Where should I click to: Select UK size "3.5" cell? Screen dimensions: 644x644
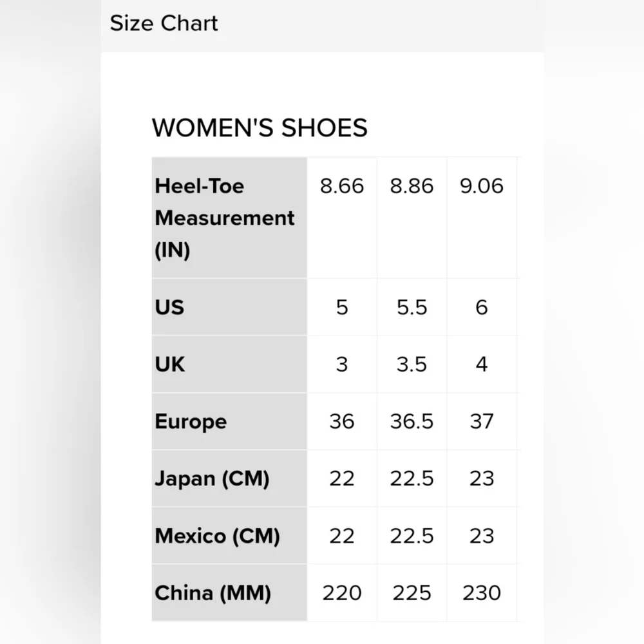click(412, 365)
